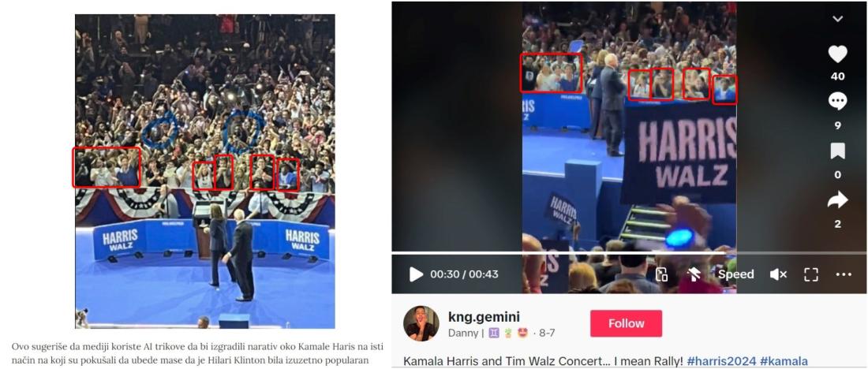Open the #kamala hashtag
The image size is (868, 369).
click(784, 361)
